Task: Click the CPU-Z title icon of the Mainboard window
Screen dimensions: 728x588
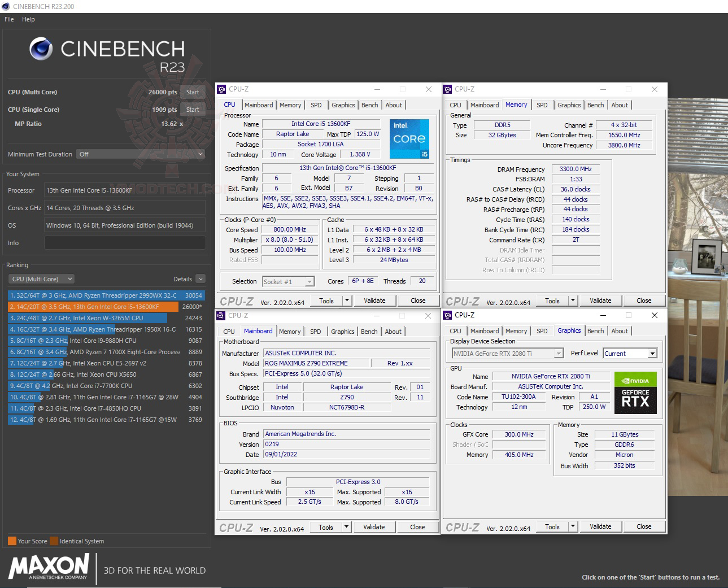Action: (221, 316)
